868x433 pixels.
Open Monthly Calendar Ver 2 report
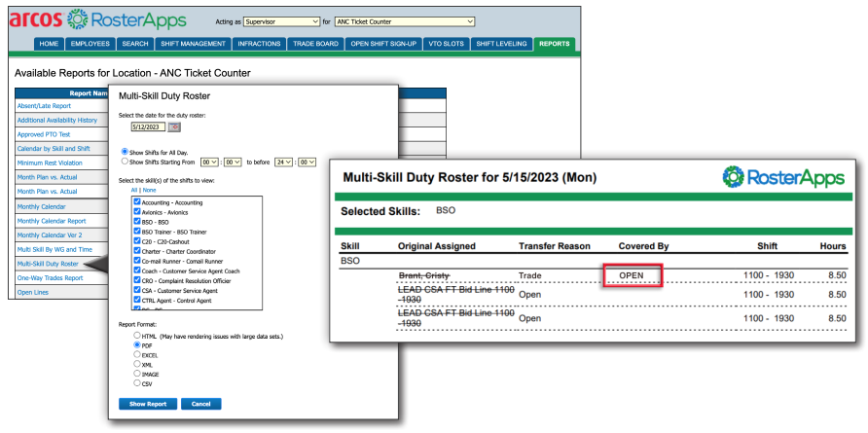click(x=50, y=235)
